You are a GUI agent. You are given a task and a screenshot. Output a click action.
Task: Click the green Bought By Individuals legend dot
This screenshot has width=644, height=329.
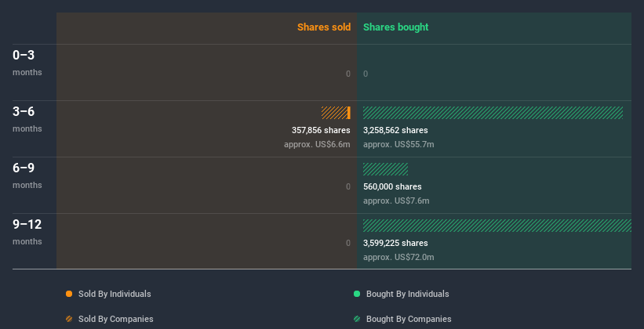tap(357, 294)
